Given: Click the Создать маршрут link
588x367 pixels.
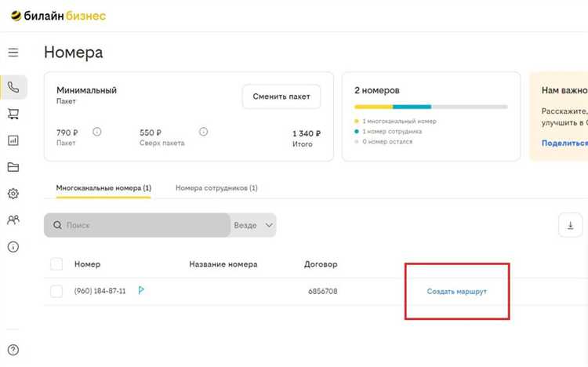Looking at the screenshot, I should click(x=457, y=292).
